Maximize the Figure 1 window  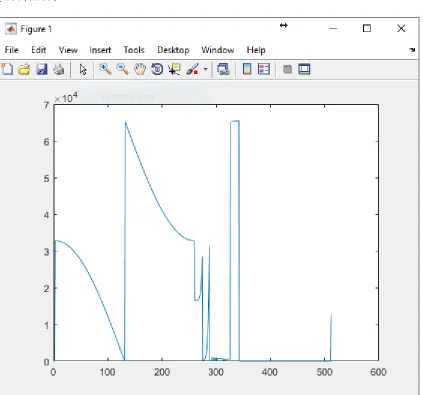[367, 28]
